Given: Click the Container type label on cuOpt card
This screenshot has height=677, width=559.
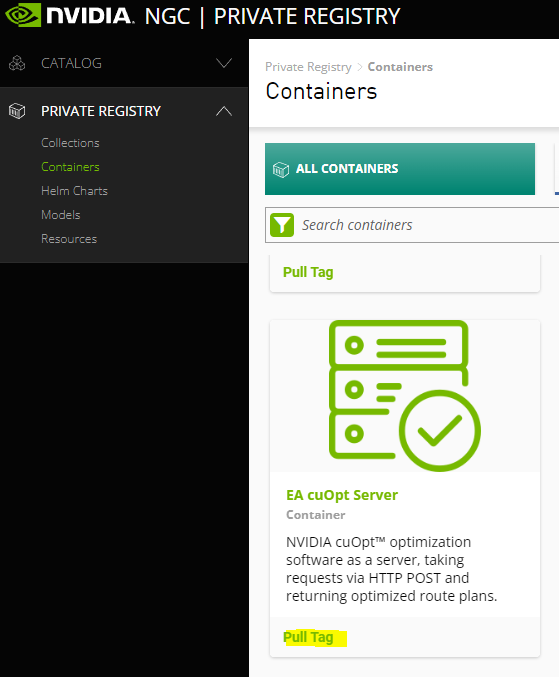Looking at the screenshot, I should [x=316, y=515].
